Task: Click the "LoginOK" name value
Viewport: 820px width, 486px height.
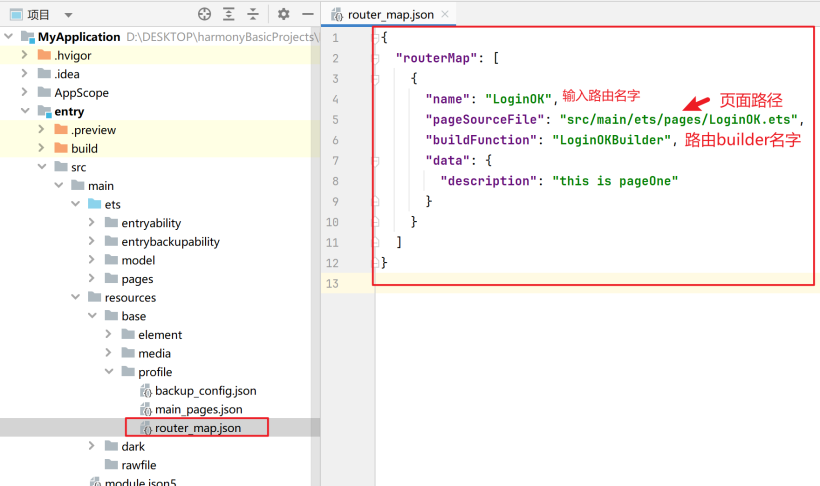Action: 518,99
